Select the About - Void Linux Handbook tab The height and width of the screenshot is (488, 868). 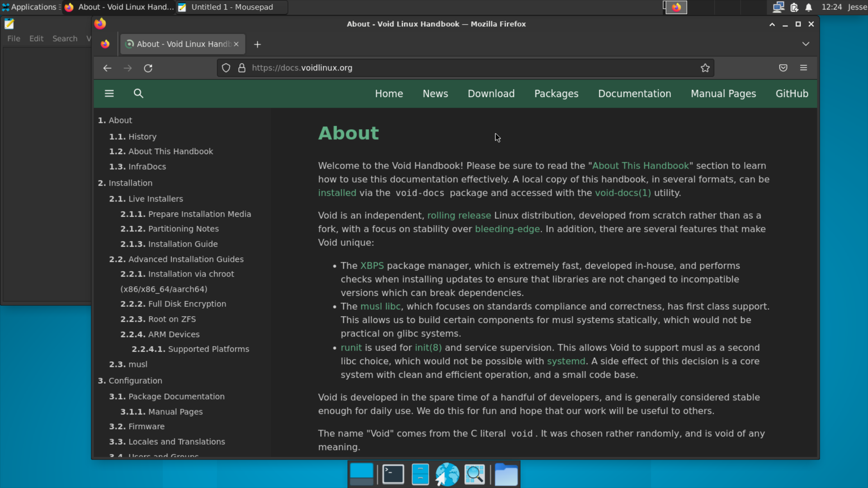point(183,44)
